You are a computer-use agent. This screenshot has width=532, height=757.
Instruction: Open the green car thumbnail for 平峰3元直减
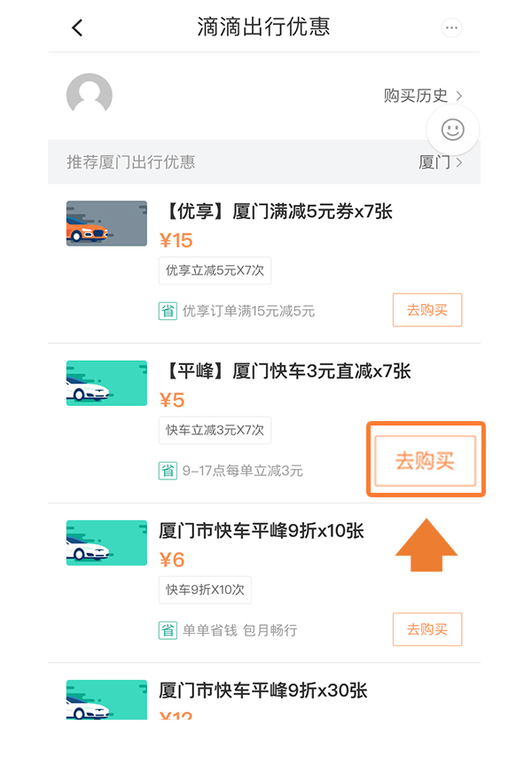point(106,383)
